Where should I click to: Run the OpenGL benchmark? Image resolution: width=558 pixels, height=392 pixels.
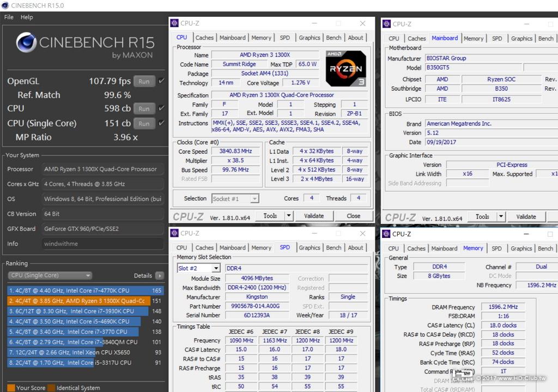tap(144, 81)
